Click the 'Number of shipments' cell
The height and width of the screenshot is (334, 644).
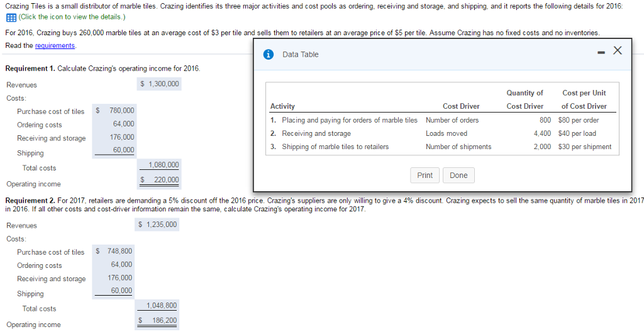(458, 147)
